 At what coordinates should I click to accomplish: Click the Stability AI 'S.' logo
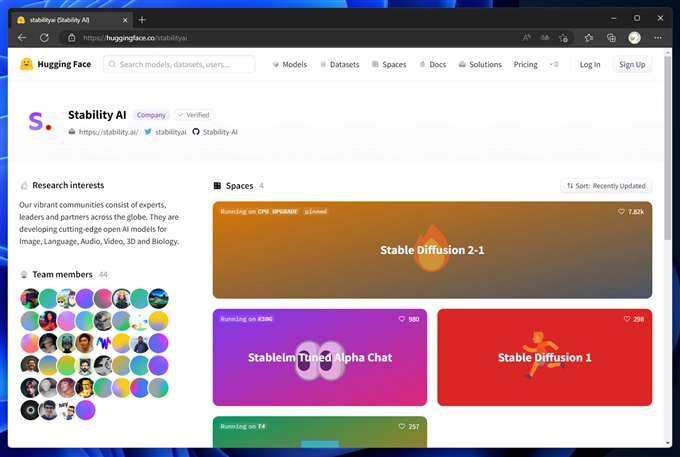click(39, 121)
